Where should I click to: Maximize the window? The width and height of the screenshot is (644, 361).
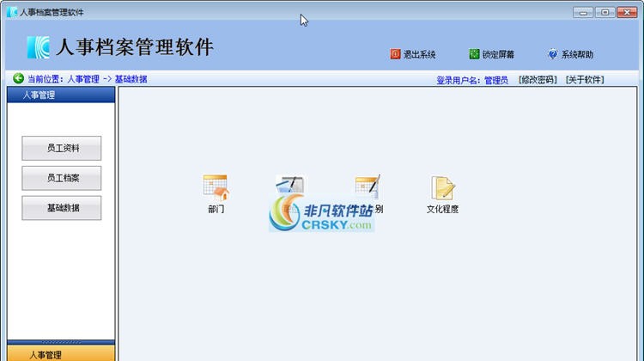click(605, 12)
